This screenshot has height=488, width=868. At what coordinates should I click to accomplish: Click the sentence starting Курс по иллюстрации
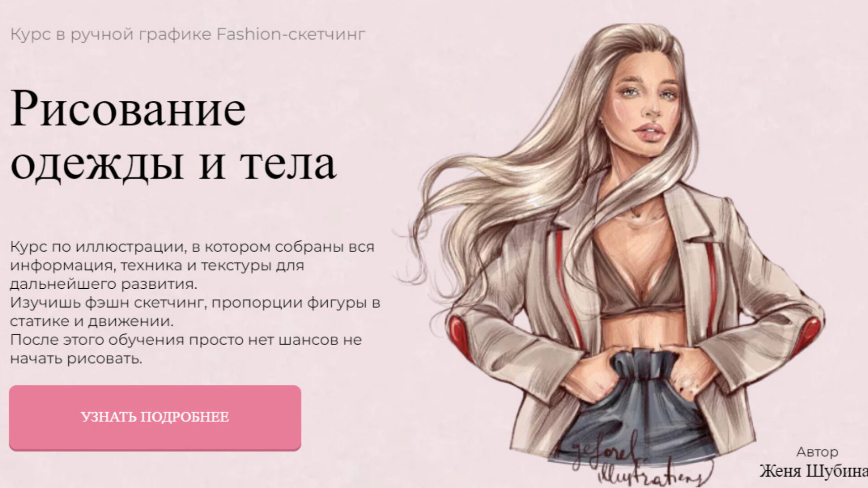click(192, 265)
